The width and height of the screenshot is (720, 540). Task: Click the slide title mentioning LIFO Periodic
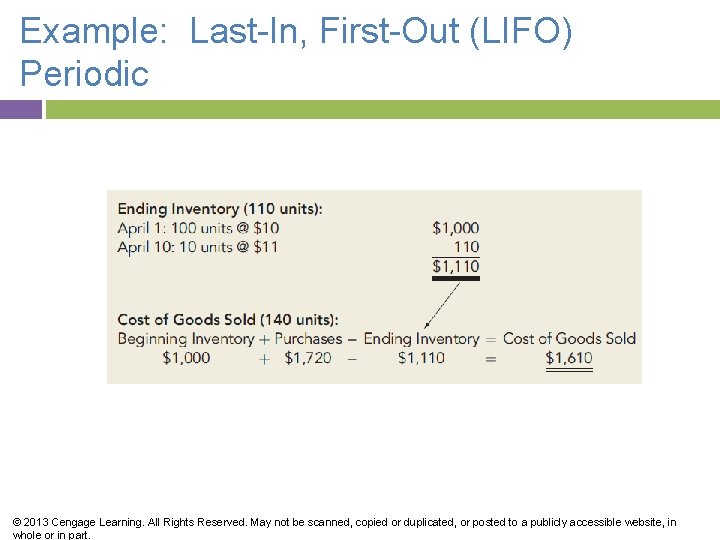tap(296, 52)
